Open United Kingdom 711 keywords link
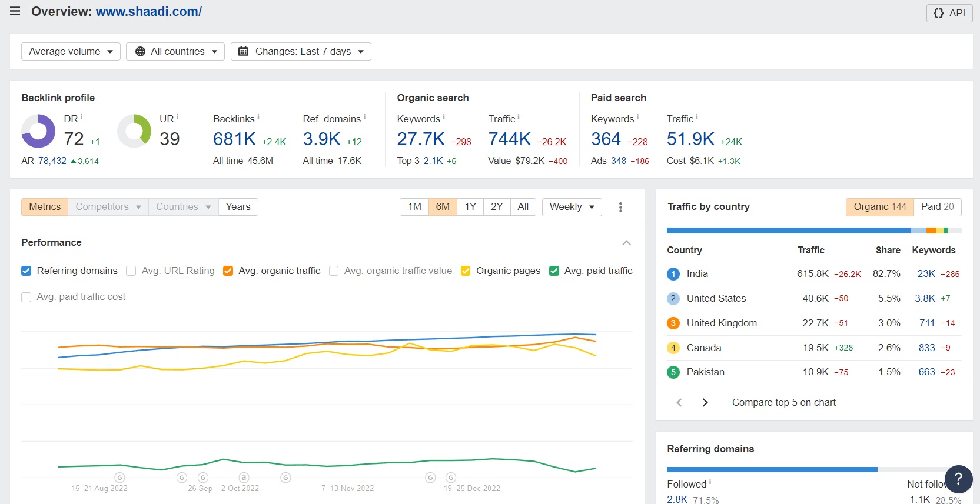The height and width of the screenshot is (504, 980). coord(927,323)
